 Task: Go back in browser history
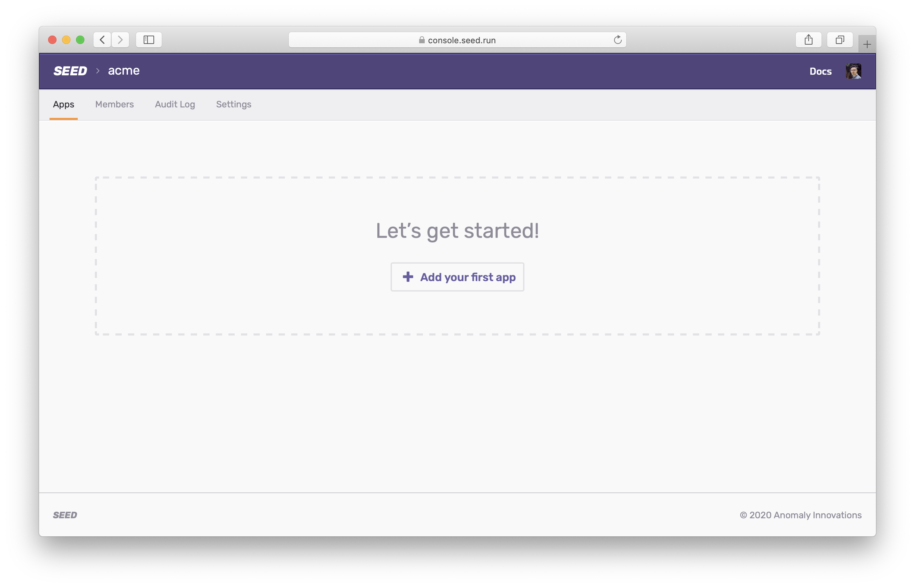click(102, 40)
